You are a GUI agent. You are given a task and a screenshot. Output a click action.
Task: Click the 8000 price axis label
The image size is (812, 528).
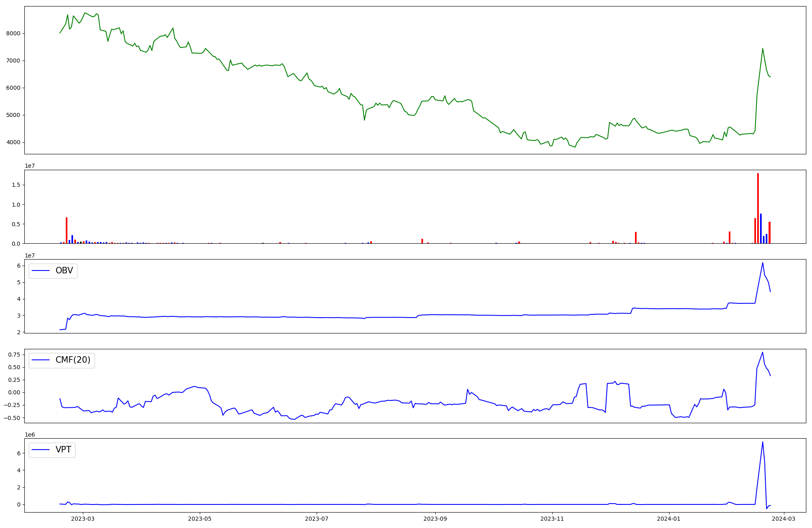pos(13,34)
